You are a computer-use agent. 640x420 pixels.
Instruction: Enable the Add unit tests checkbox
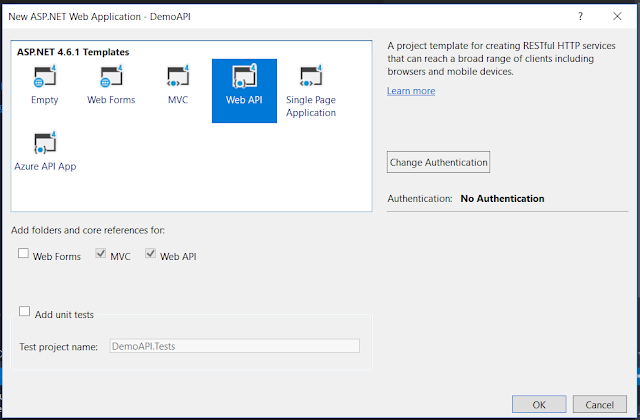[24, 311]
